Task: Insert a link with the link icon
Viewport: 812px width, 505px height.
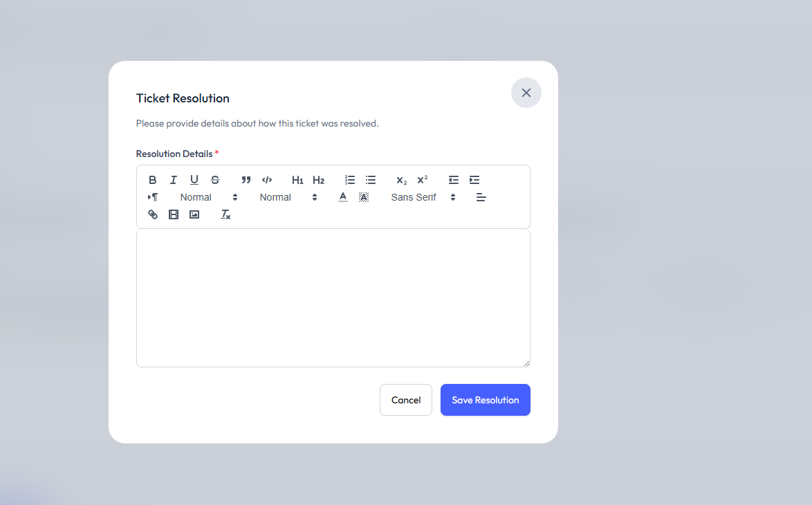Action: pyautogui.click(x=153, y=214)
